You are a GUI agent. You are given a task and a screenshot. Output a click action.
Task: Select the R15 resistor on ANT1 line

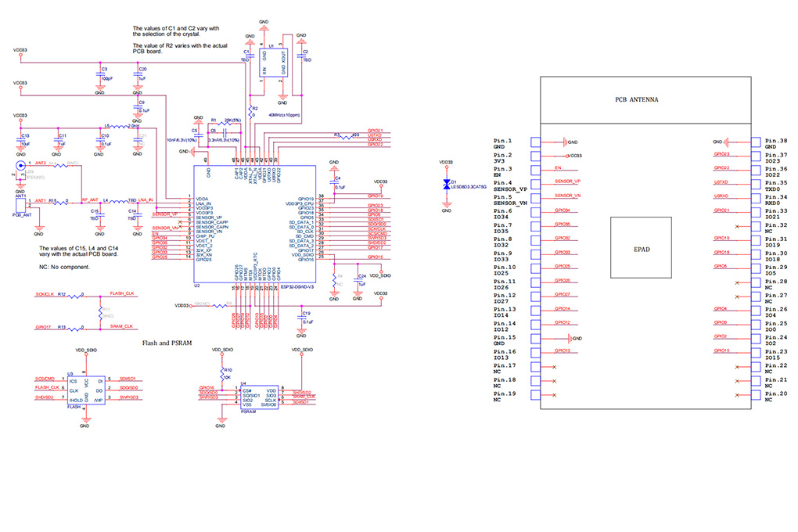tap(60, 202)
